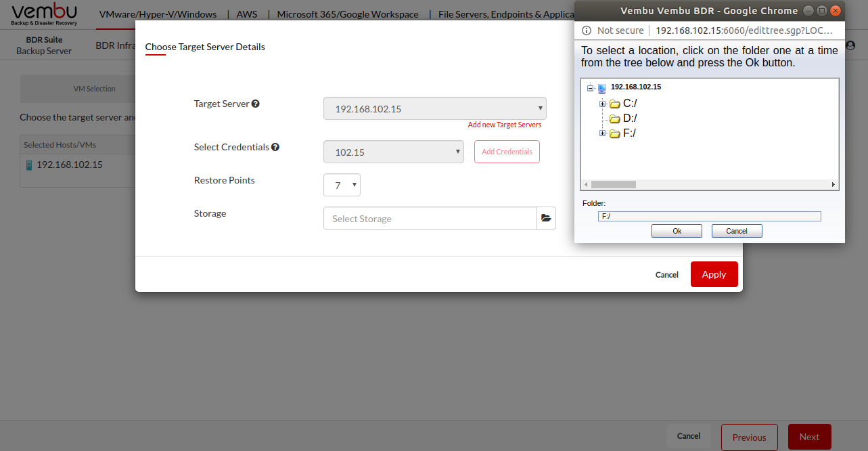Click the 192.168.102.15 computer icon in tree
Image resolution: width=868 pixels, height=451 pixels.
[x=601, y=88]
